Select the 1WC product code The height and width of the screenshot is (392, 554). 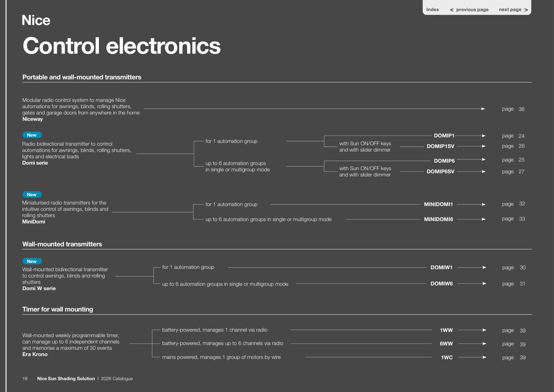click(447, 357)
